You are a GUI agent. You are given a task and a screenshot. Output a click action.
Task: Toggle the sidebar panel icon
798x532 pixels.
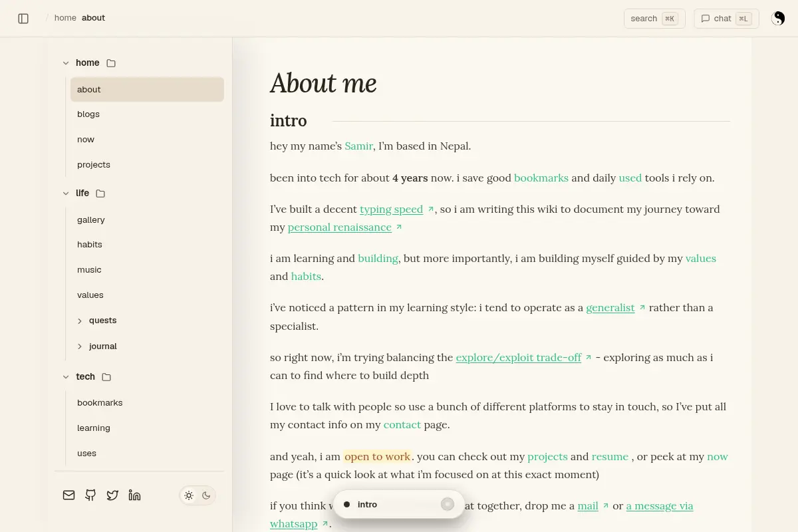23,19
